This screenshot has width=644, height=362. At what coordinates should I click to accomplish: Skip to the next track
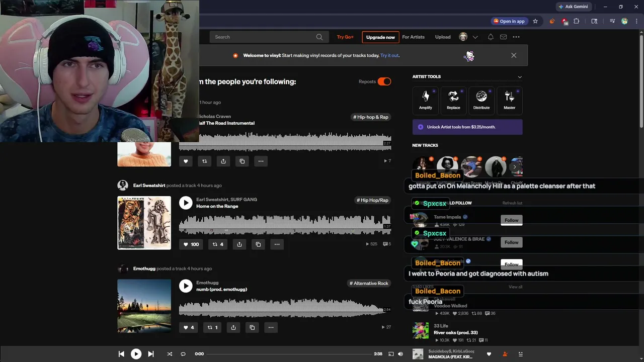point(151,354)
